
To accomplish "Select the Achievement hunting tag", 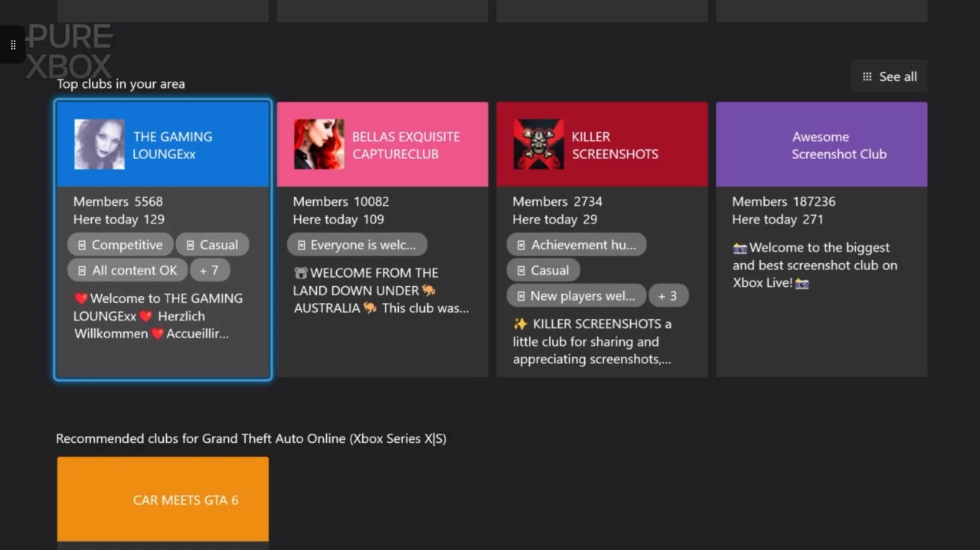I will tap(576, 245).
